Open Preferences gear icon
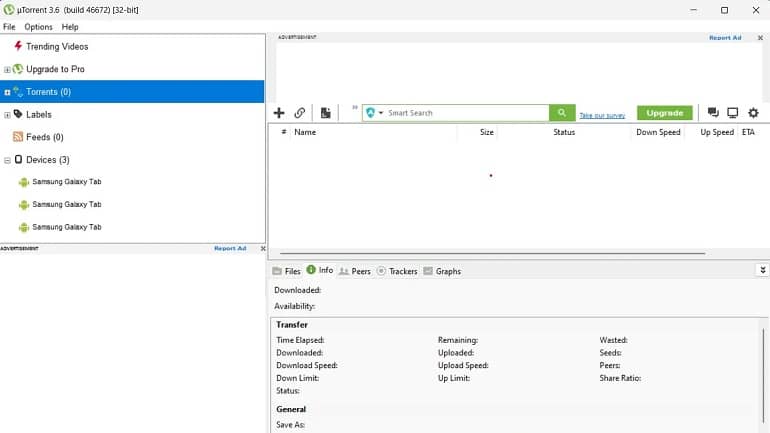Viewport: 770px width, 433px height. click(753, 113)
